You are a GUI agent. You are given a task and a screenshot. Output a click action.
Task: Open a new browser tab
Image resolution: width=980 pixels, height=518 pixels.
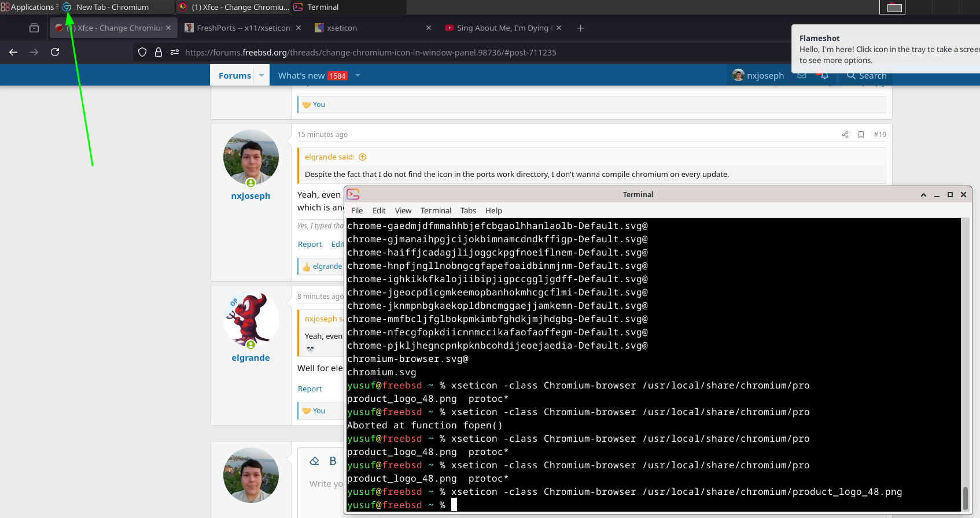pyautogui.click(x=580, y=28)
